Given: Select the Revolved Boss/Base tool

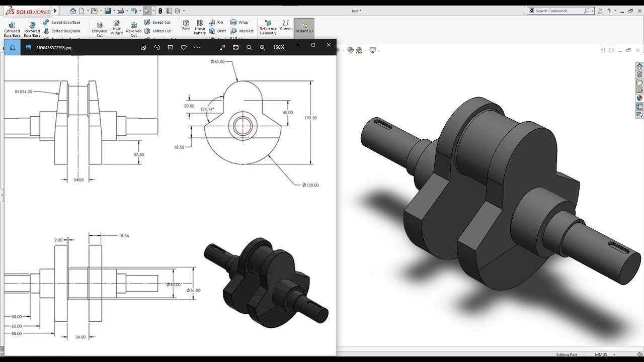Looking at the screenshot, I should 32,30.
